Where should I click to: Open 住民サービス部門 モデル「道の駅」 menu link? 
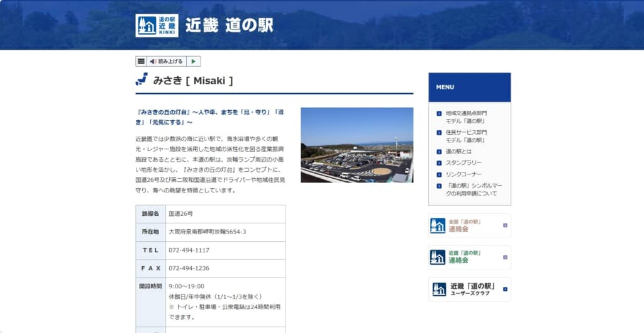tap(466, 136)
